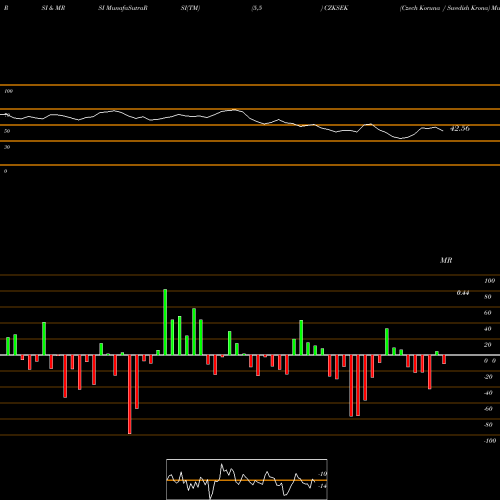This screenshot has height=500, width=500.
Task: Click the histogram axis label 40
Action: coord(488,329)
